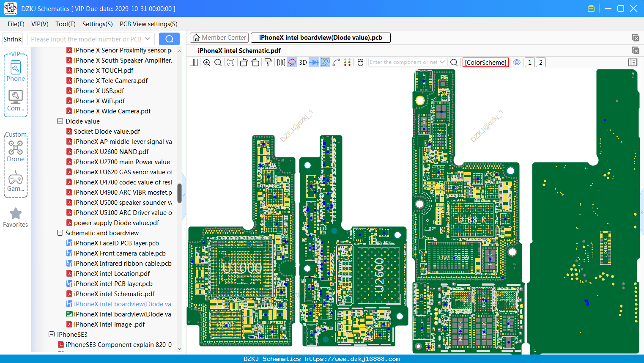Toggle net trace routing display
The image size is (644, 363).
pyautogui.click(x=325, y=63)
